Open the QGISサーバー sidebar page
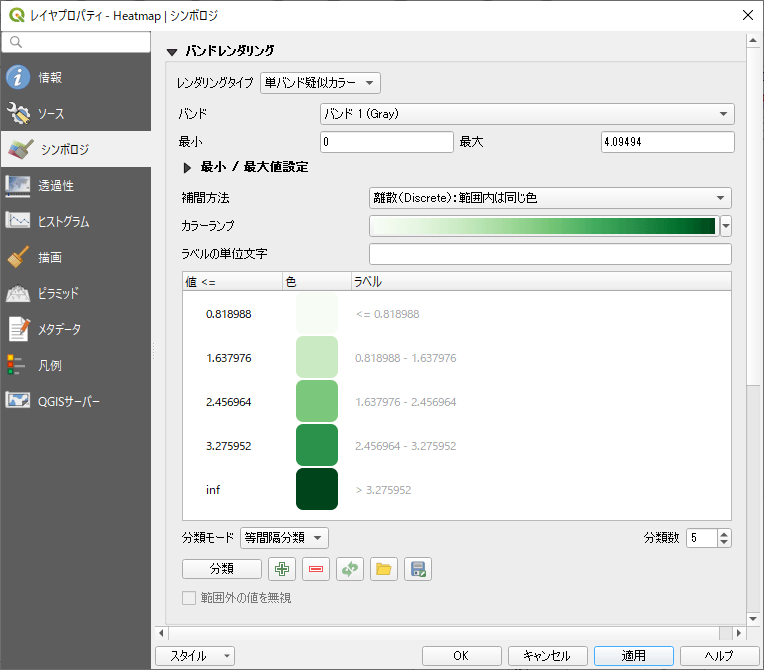Screen dimensions: 764x670 76,401
